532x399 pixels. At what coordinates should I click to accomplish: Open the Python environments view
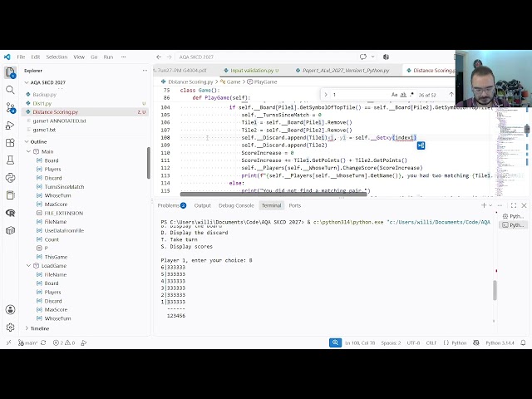10,178
